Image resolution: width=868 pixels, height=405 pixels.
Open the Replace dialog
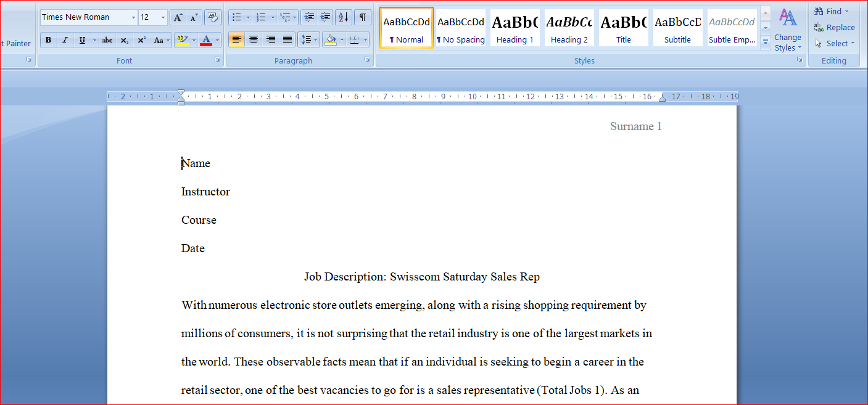(835, 27)
